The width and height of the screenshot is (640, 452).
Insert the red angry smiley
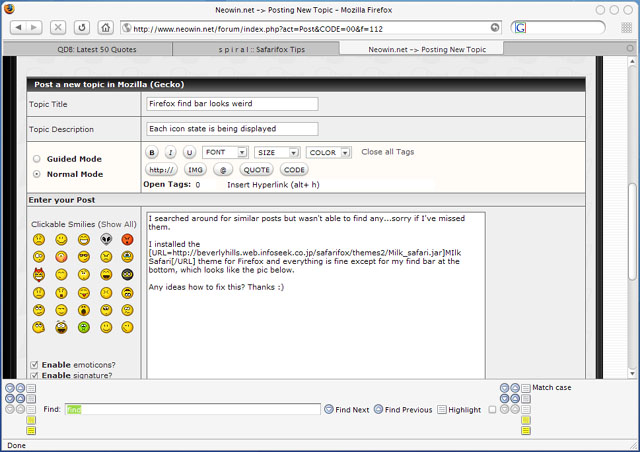[127, 239]
